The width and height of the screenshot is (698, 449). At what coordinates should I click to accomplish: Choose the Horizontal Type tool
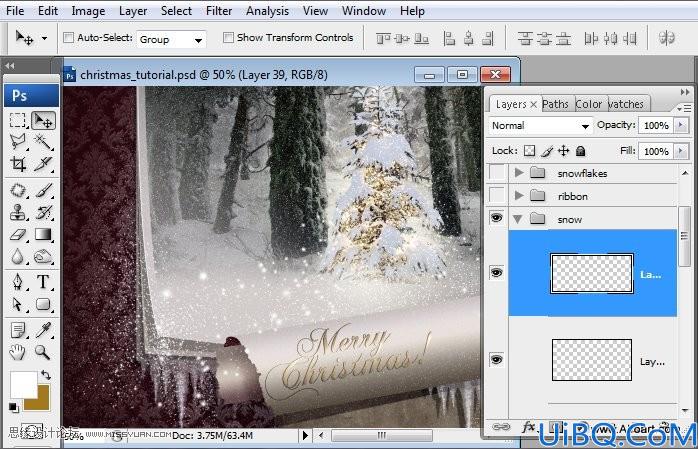(43, 281)
